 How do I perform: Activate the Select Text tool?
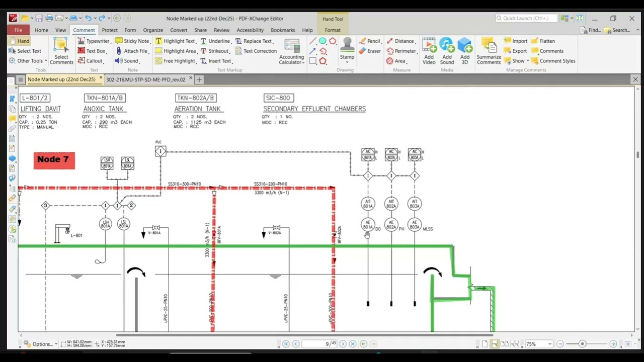pyautogui.click(x=25, y=51)
